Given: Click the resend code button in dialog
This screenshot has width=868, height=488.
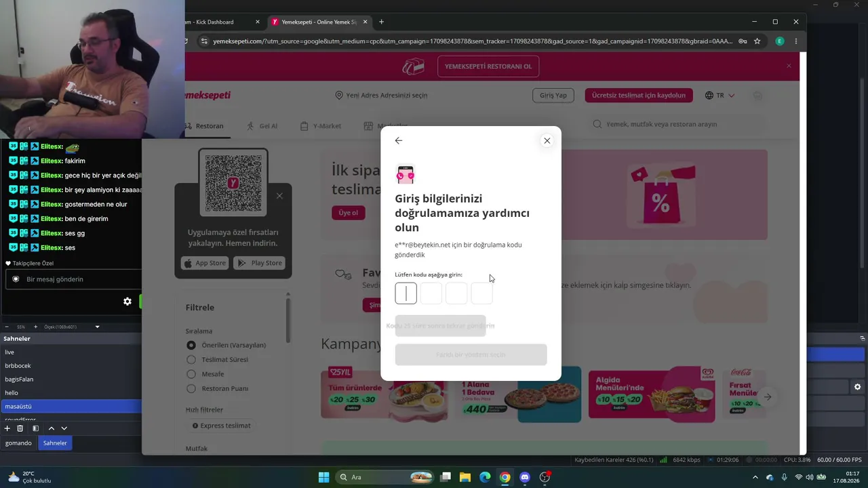Looking at the screenshot, I should 441,326.
